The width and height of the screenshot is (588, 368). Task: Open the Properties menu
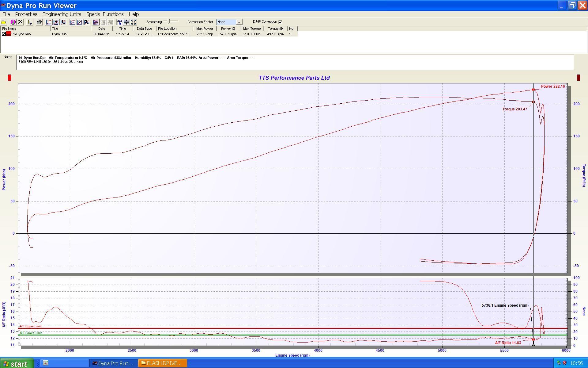coord(26,14)
